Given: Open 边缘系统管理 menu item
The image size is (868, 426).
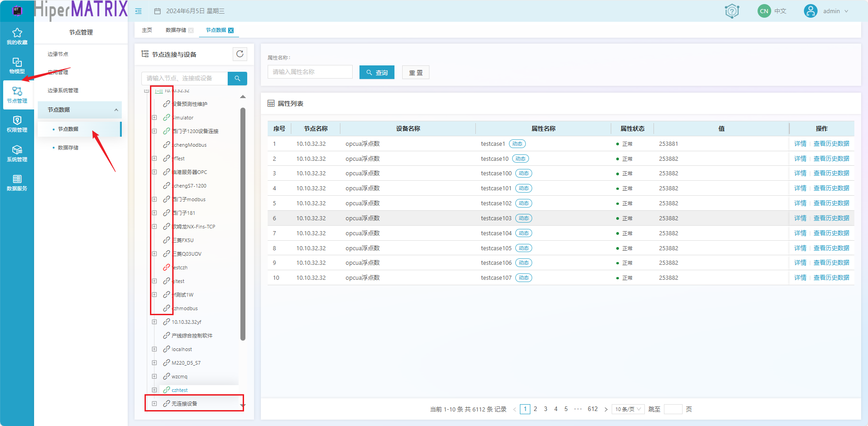Looking at the screenshot, I should pyautogui.click(x=63, y=90).
